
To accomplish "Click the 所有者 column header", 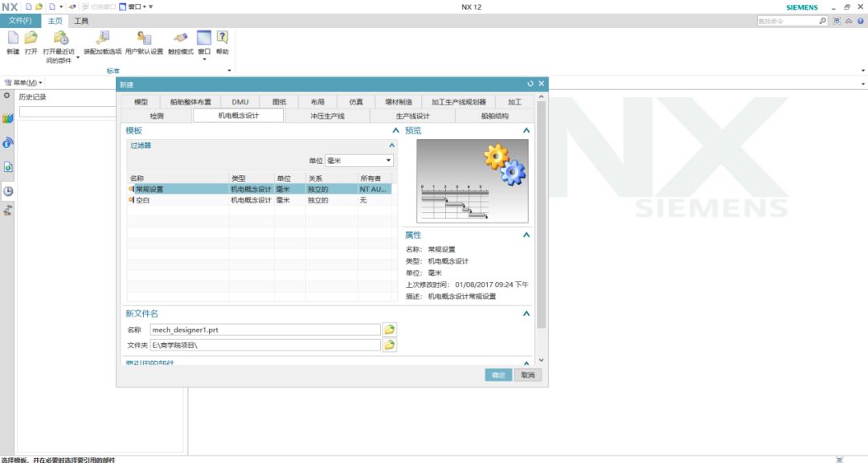I will tap(375, 178).
